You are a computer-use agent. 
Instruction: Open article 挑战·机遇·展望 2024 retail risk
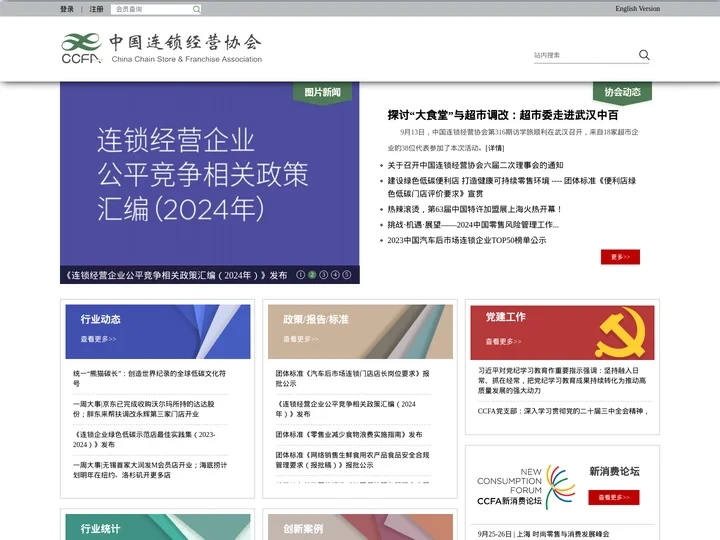point(473,225)
